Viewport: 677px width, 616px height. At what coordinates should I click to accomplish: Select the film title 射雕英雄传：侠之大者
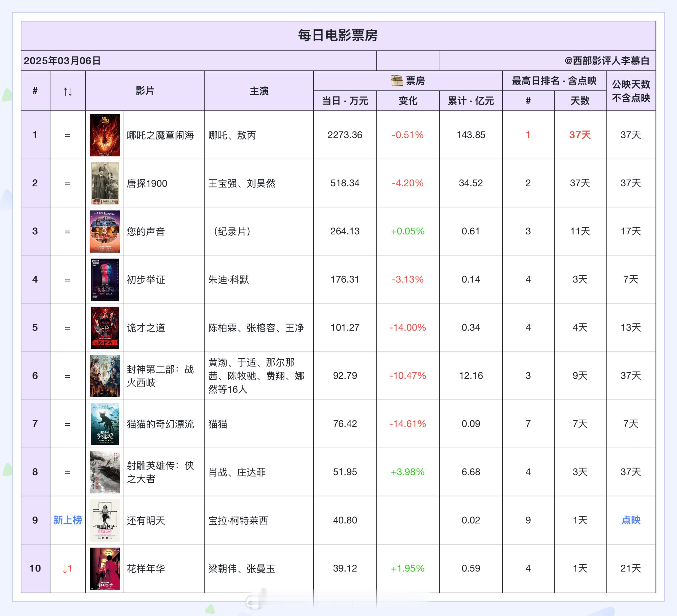tap(160, 472)
